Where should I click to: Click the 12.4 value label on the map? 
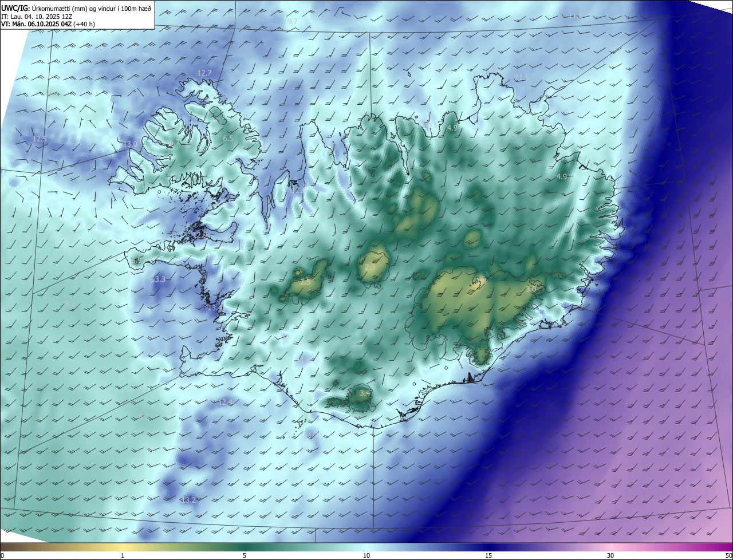coord(226,403)
